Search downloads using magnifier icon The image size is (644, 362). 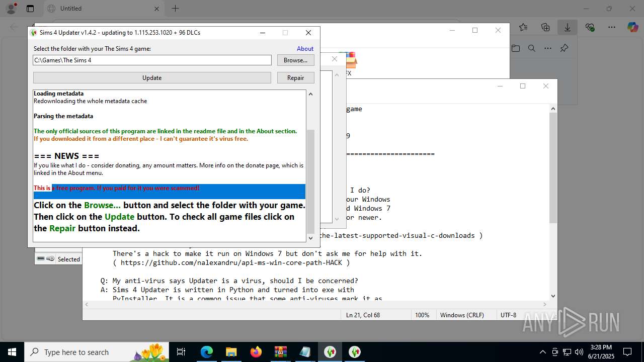(x=532, y=48)
